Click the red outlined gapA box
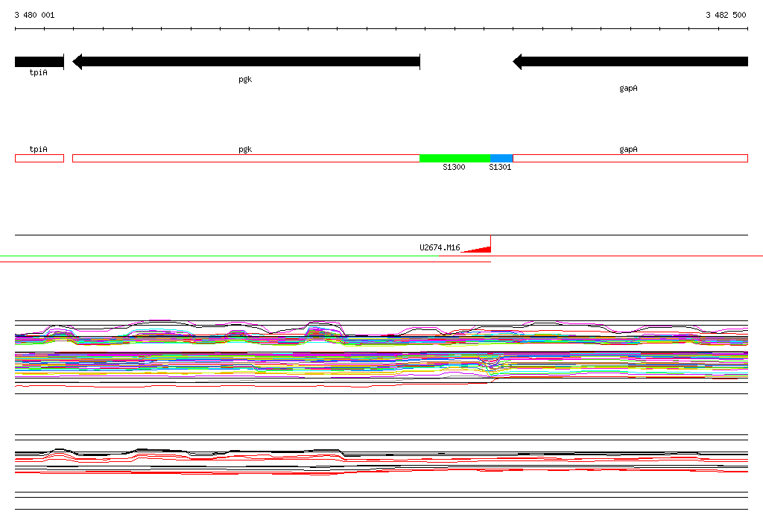This screenshot has width=763, height=532. pyautogui.click(x=630, y=158)
